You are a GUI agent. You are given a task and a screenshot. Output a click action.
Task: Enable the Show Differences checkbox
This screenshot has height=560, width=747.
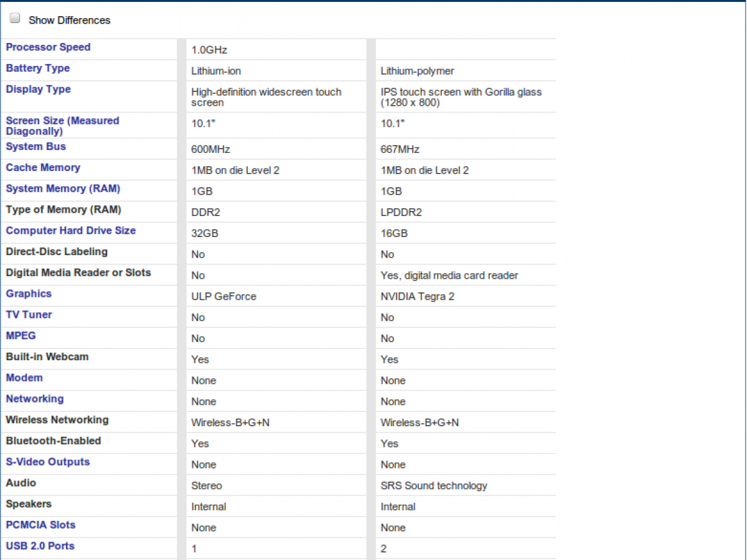(x=15, y=19)
